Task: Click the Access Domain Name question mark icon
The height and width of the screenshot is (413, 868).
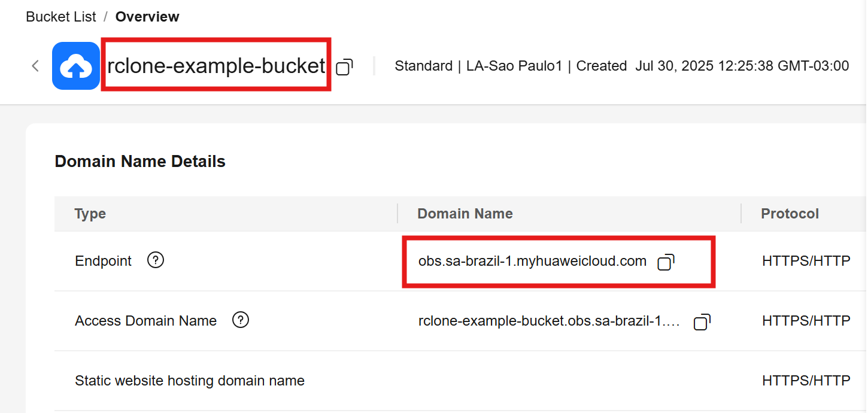Action: (x=241, y=320)
